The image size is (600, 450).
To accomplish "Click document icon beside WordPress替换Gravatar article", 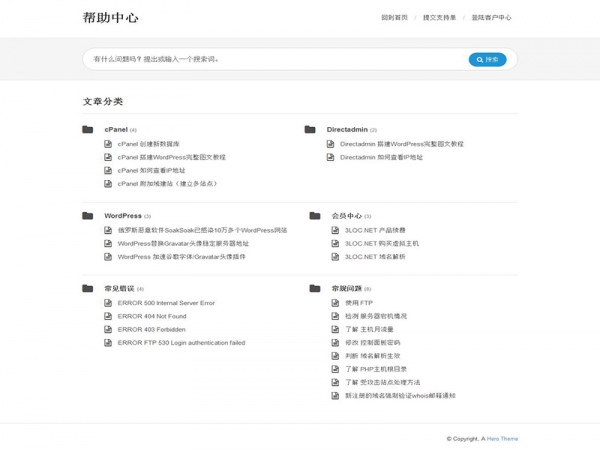I will tap(108, 243).
